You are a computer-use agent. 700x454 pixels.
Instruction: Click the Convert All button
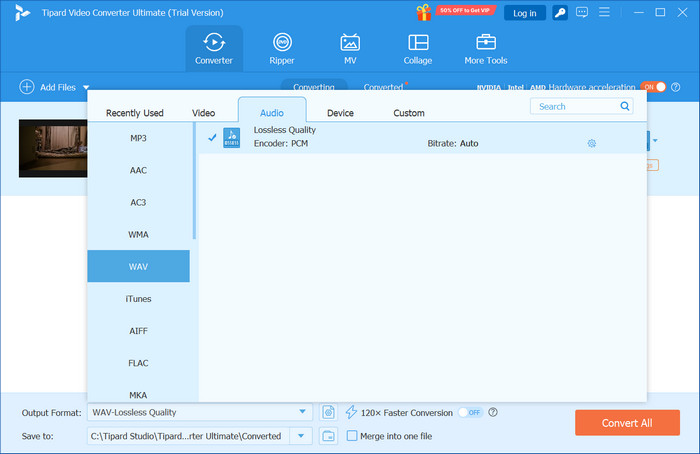click(627, 423)
